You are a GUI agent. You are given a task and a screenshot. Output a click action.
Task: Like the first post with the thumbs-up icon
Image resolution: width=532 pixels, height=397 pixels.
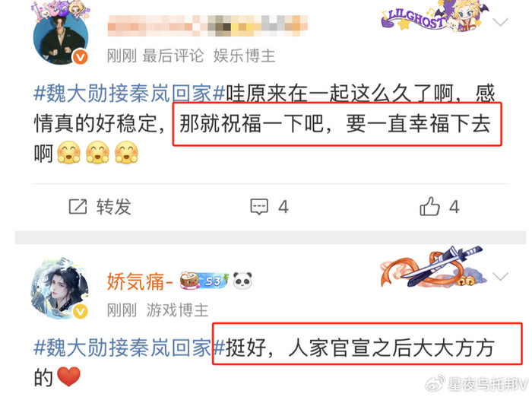(429, 206)
